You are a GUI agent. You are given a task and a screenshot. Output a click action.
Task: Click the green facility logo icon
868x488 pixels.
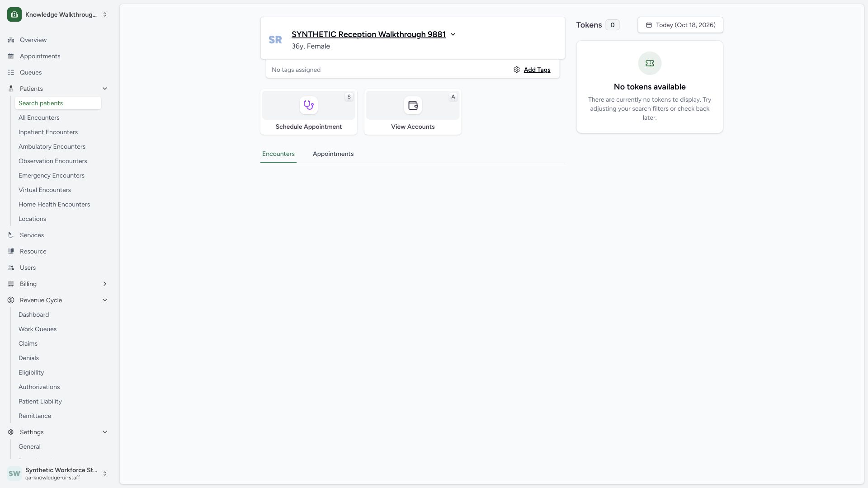(14, 14)
